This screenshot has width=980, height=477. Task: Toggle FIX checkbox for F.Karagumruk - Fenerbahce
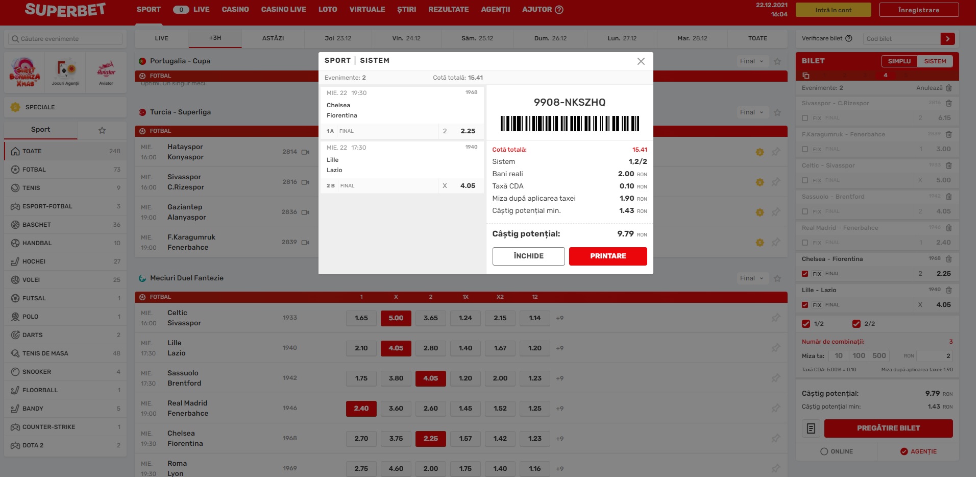(x=805, y=149)
